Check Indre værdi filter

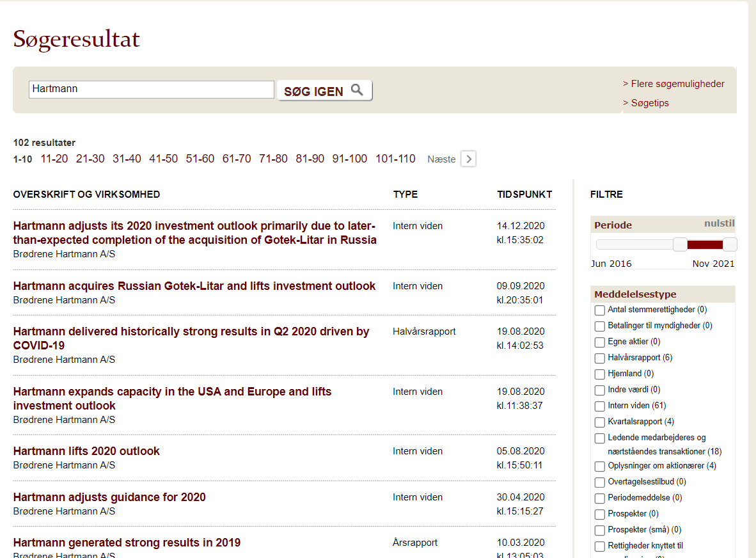[600, 390]
